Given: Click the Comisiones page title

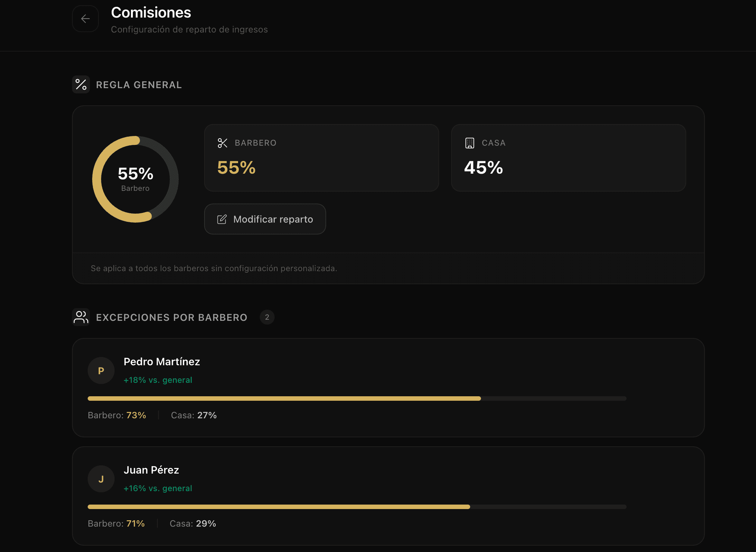Looking at the screenshot, I should pyautogui.click(x=151, y=13).
